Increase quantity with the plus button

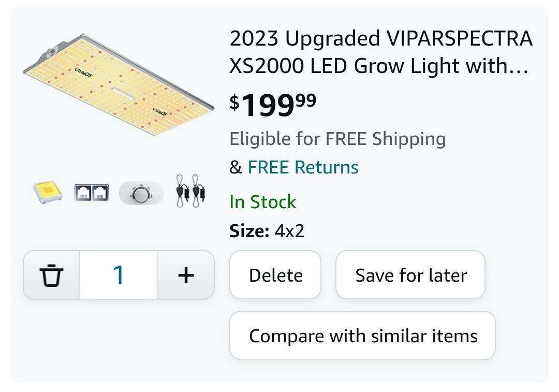point(186,275)
